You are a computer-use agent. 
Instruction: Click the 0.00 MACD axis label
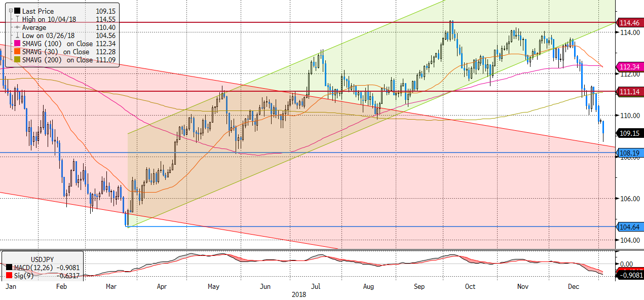[627, 264]
